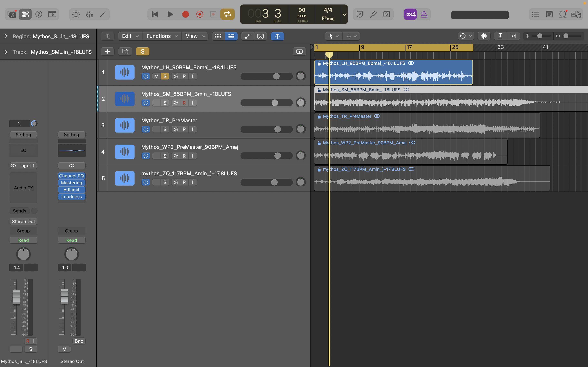
Task: Open the Mixer from control bar
Action: (89, 14)
